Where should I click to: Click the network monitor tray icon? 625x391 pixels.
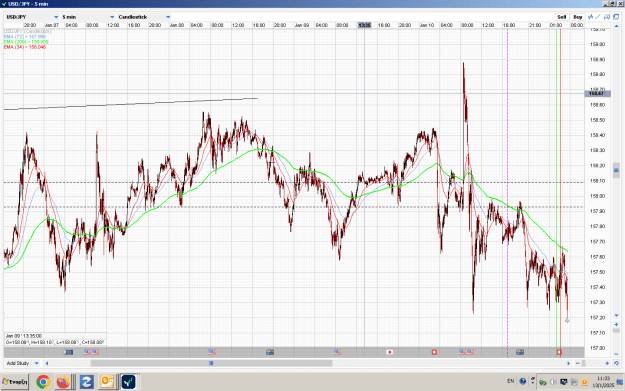click(564, 381)
